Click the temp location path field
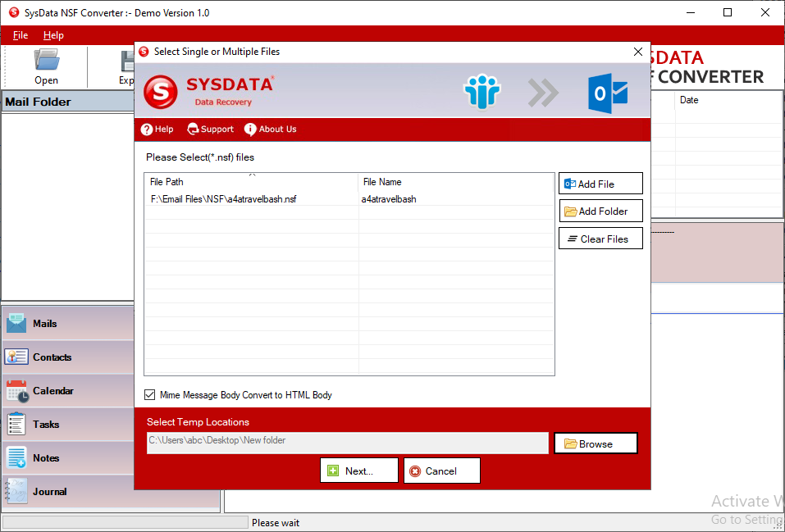The height and width of the screenshot is (532, 785). tap(348, 443)
